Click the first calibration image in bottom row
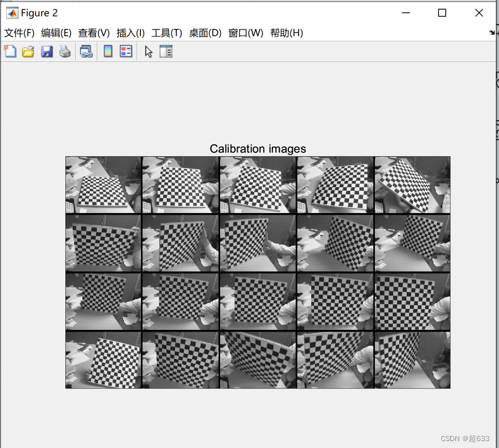Screen dimensions: 499x448 coord(103,360)
